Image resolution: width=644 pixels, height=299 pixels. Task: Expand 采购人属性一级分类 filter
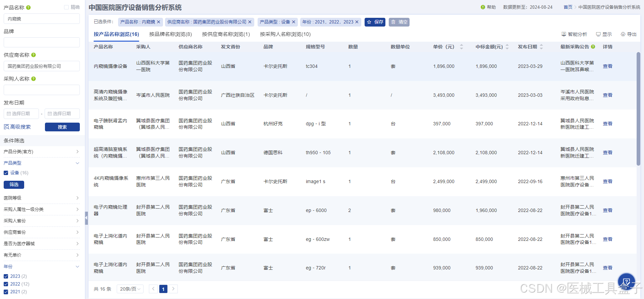(42, 209)
